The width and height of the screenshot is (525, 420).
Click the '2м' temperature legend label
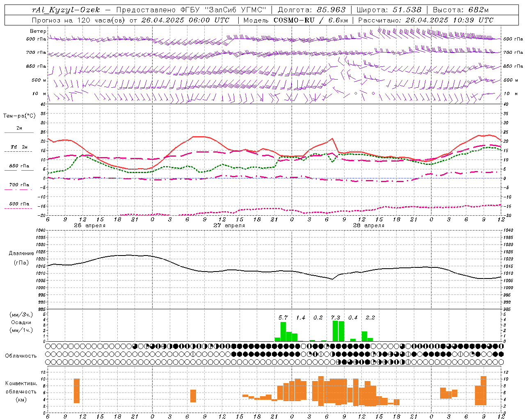tap(19, 128)
